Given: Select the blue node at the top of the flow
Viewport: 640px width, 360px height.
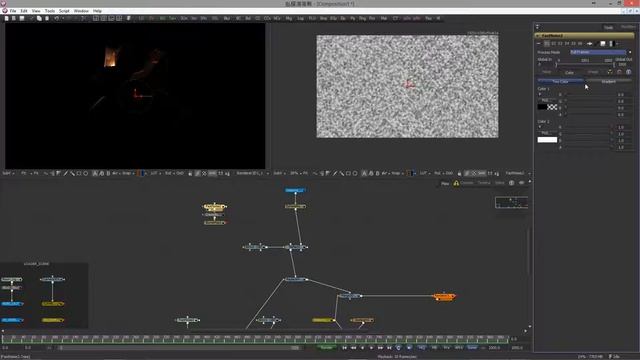Looking at the screenshot, I should [x=295, y=190].
